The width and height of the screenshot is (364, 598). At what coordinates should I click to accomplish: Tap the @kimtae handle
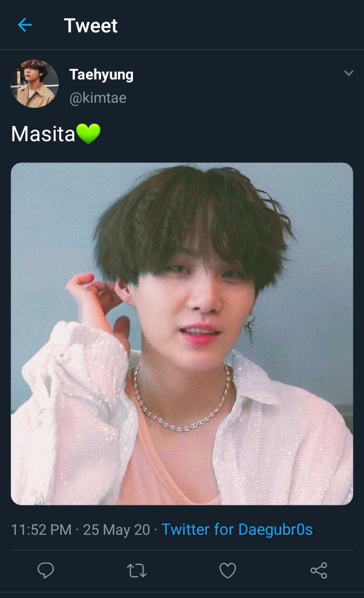point(98,98)
